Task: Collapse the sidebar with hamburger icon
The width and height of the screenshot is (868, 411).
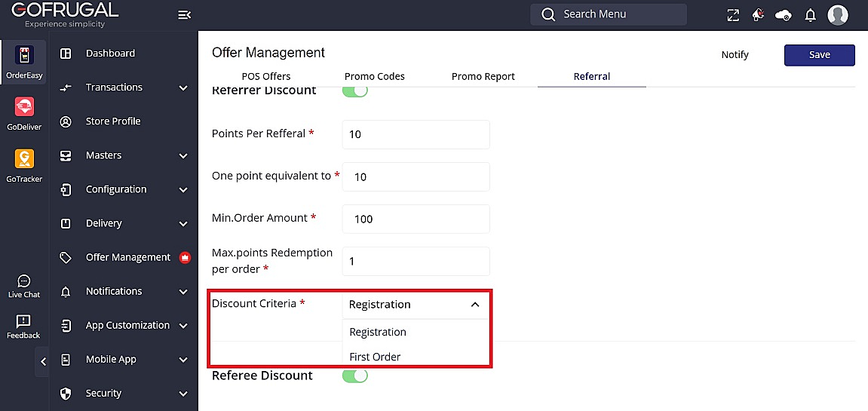Action: tap(184, 15)
